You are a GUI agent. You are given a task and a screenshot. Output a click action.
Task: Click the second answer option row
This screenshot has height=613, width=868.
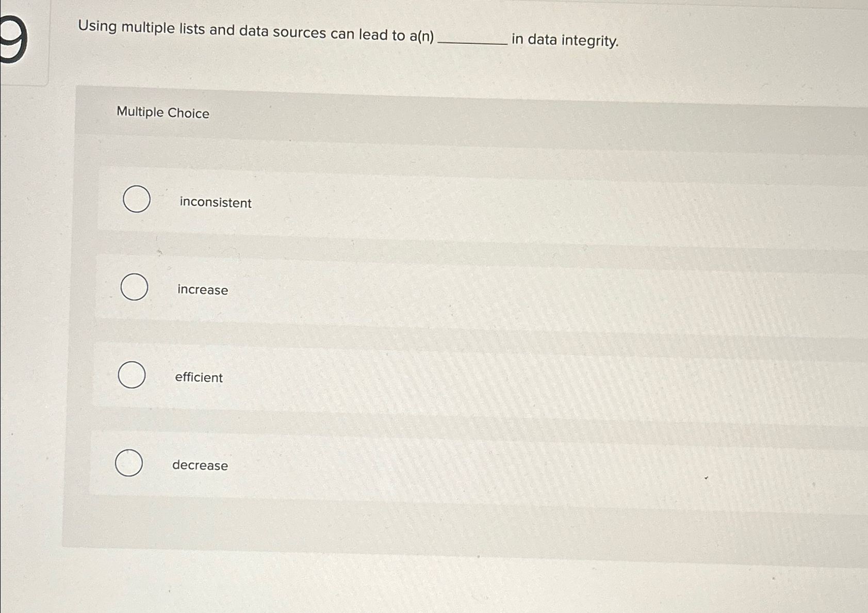[x=361, y=289]
